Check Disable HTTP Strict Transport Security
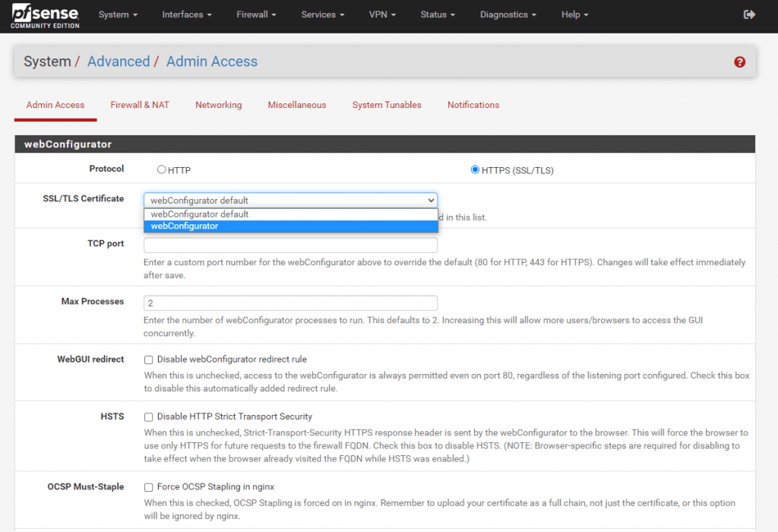This screenshot has height=532, width=778. (x=148, y=417)
